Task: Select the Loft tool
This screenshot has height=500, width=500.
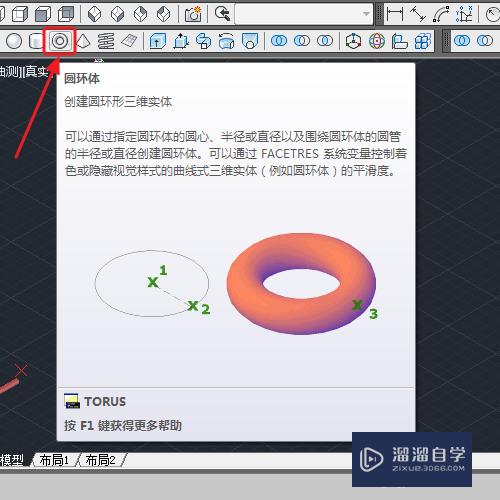Action: (x=250, y=41)
